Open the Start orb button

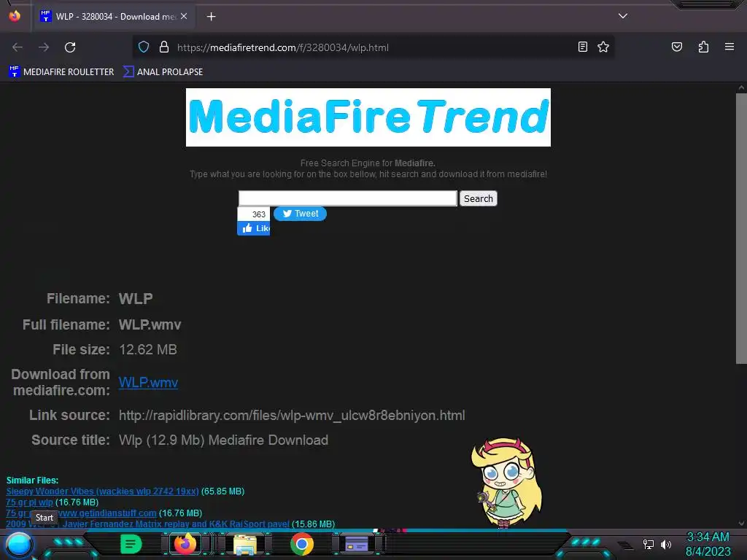19,544
